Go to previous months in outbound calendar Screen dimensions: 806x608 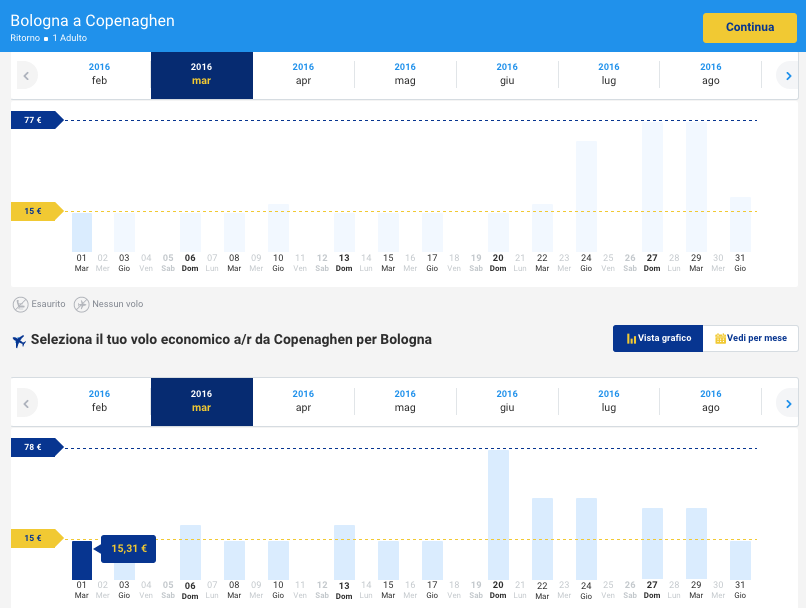(27, 75)
